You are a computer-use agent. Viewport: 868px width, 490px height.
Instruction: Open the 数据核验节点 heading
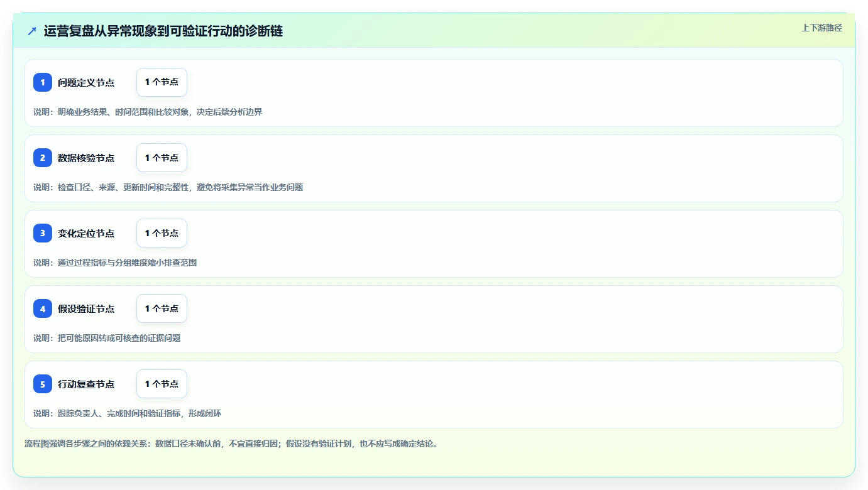point(86,158)
